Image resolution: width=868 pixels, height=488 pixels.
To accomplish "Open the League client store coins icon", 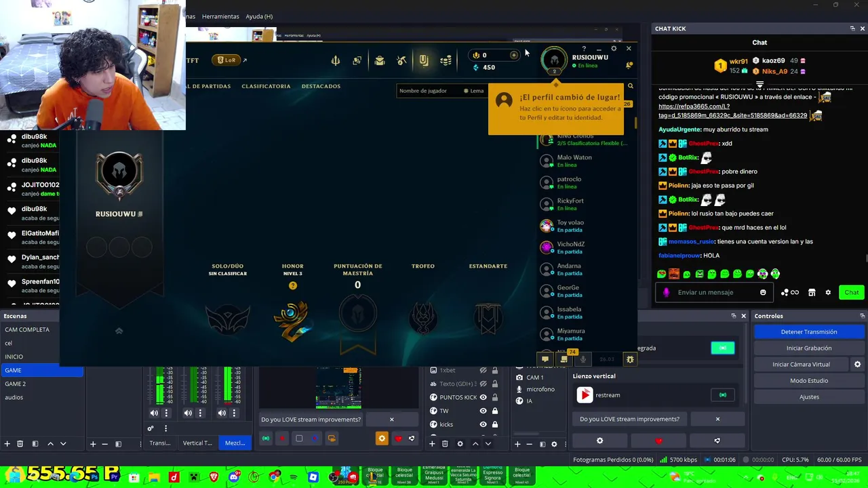I will [x=446, y=61].
